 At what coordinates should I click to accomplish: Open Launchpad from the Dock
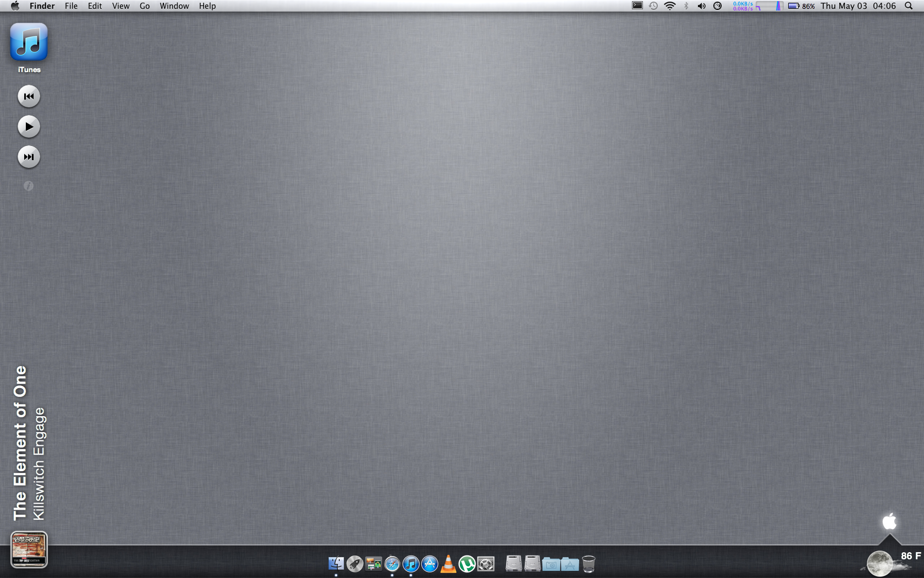point(355,564)
